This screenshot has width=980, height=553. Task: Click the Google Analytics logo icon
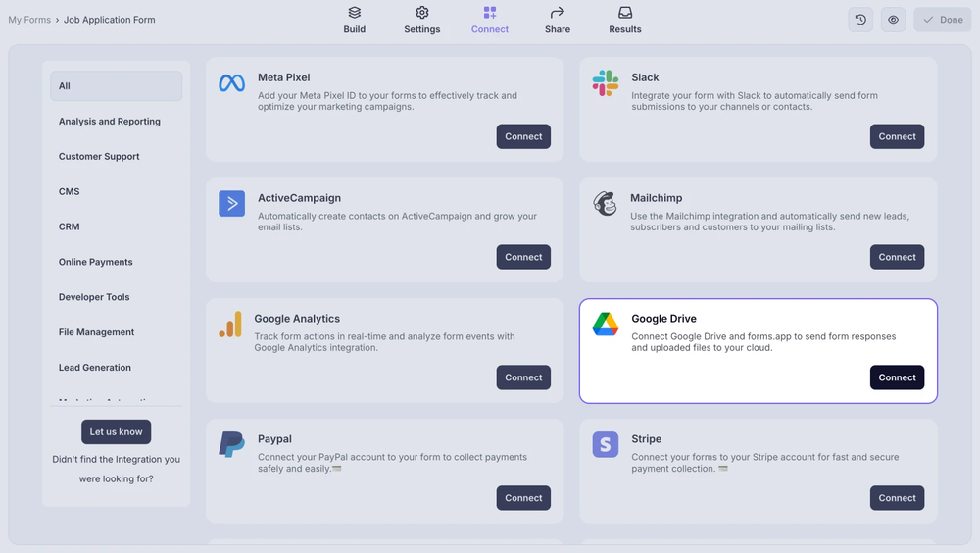(x=230, y=325)
